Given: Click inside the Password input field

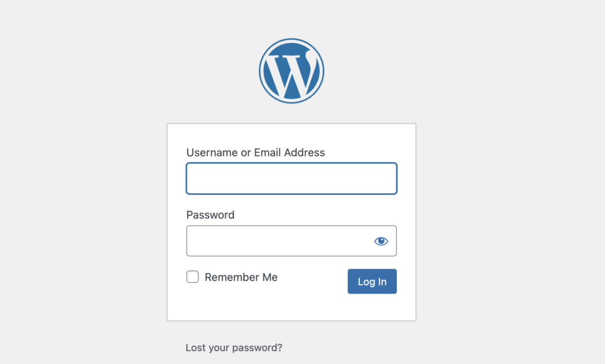Looking at the screenshot, I should 278,241.
